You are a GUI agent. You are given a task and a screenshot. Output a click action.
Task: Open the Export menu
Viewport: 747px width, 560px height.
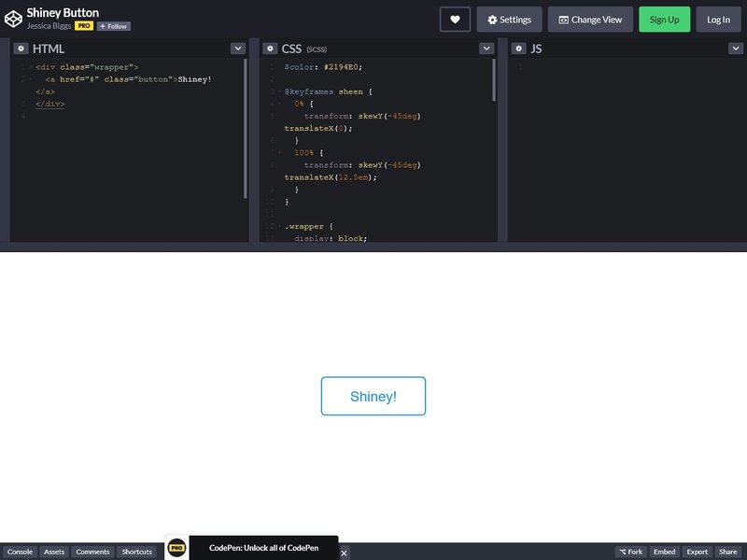697,552
